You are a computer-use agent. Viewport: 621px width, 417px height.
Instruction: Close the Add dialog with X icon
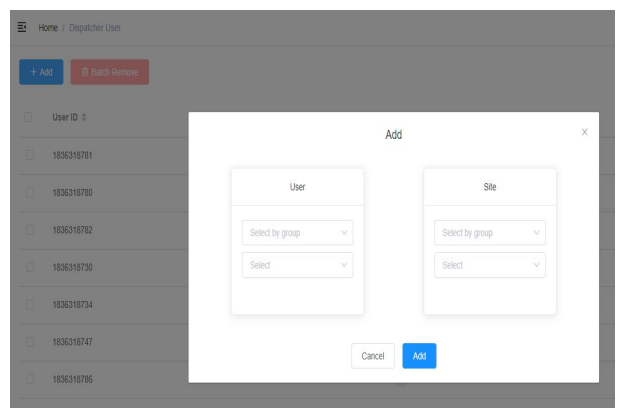coord(584,132)
